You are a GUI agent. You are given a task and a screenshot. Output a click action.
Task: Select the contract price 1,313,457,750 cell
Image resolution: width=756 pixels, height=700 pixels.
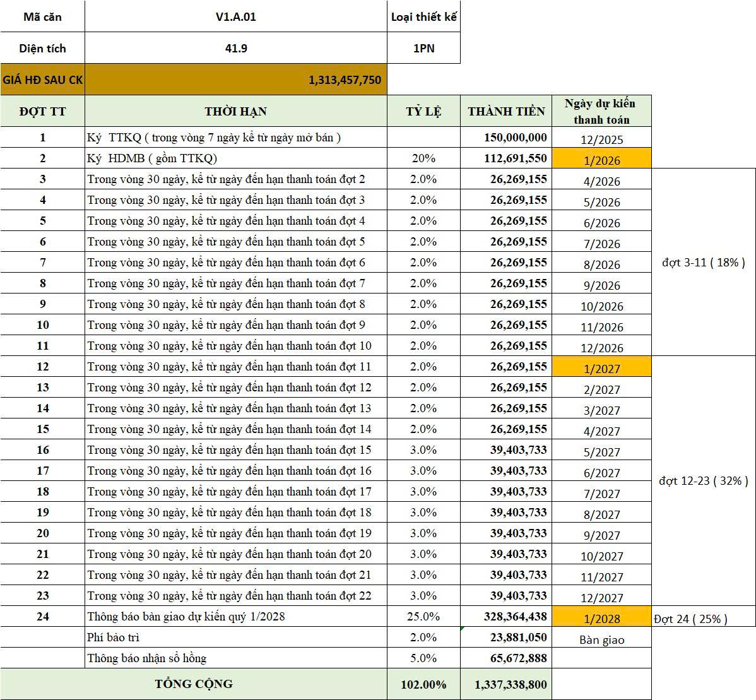click(235, 80)
